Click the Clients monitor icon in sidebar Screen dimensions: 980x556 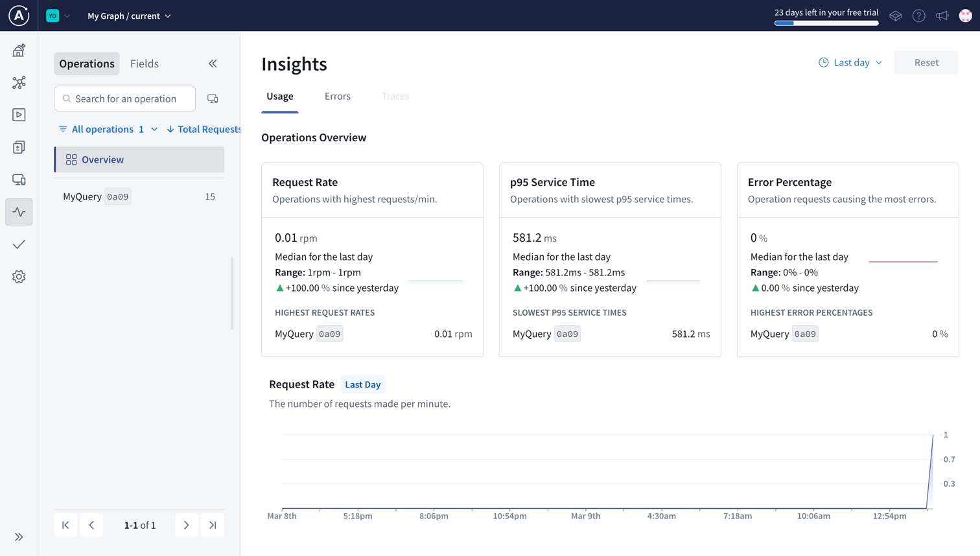point(19,180)
